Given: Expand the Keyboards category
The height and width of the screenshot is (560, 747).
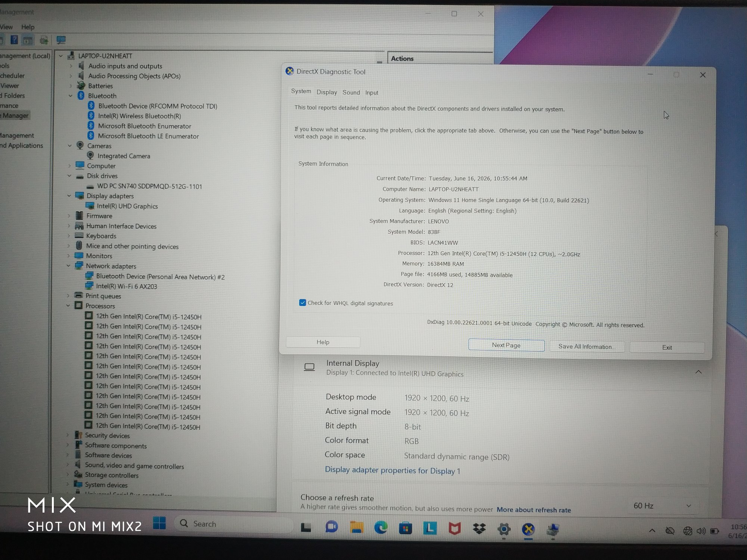Looking at the screenshot, I should pyautogui.click(x=69, y=236).
